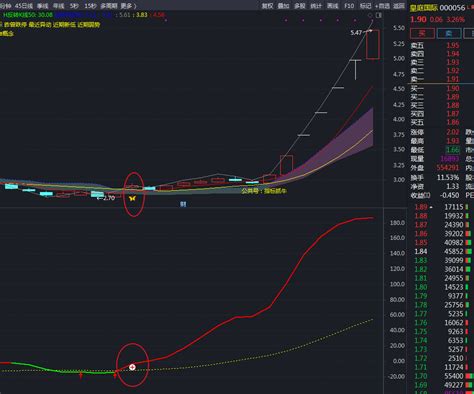Click the 外盘 value 554291
The width and height of the screenshot is (474, 394).
(448, 168)
